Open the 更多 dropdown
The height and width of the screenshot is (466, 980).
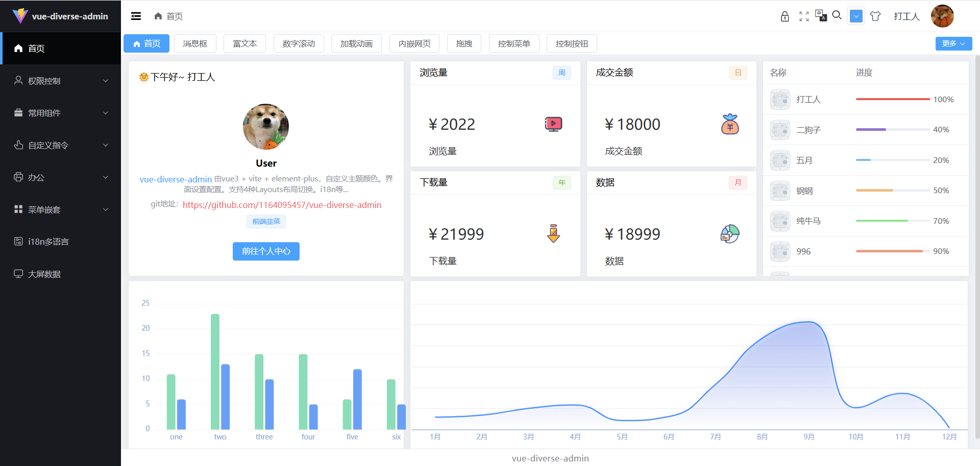coord(953,43)
